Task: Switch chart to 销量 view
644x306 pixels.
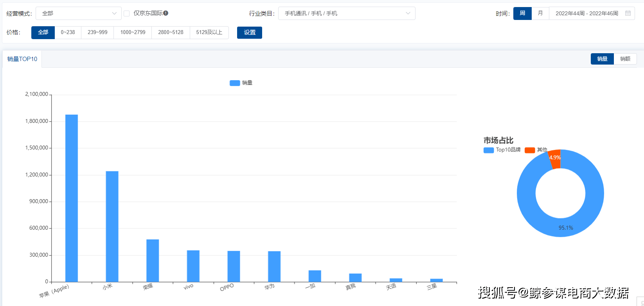Action: click(602, 59)
